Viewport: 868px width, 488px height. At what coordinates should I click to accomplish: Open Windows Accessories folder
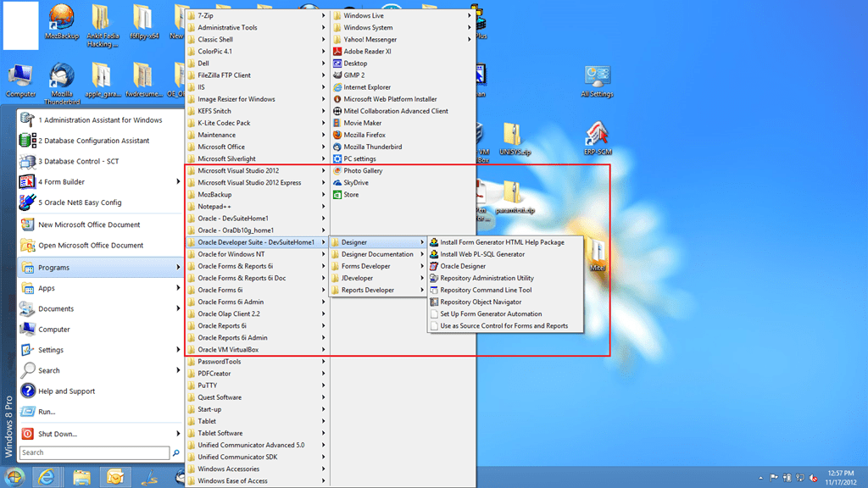click(x=257, y=469)
